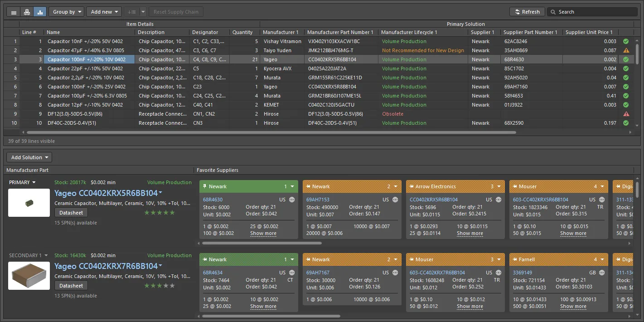Image resolution: width=644 pixels, height=322 pixels.
Task: Expand the sort order dropdown arrow
Action: [x=143, y=12]
